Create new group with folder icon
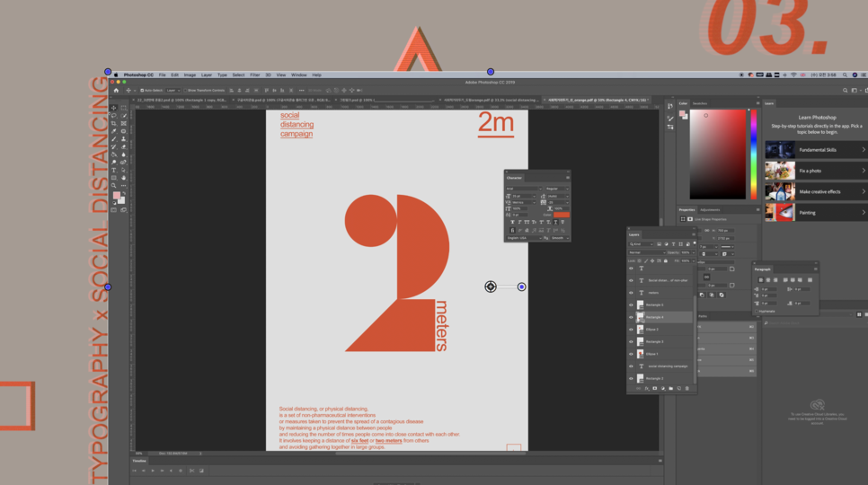868x485 pixels. pyautogui.click(x=671, y=388)
